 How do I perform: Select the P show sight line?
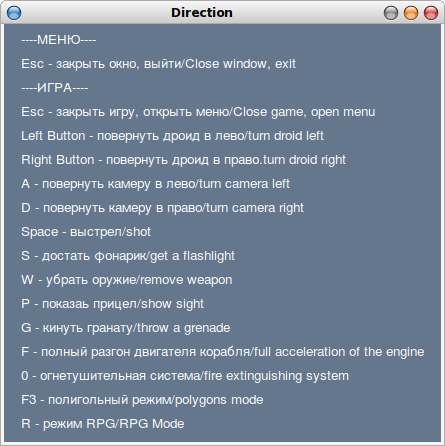112,304
